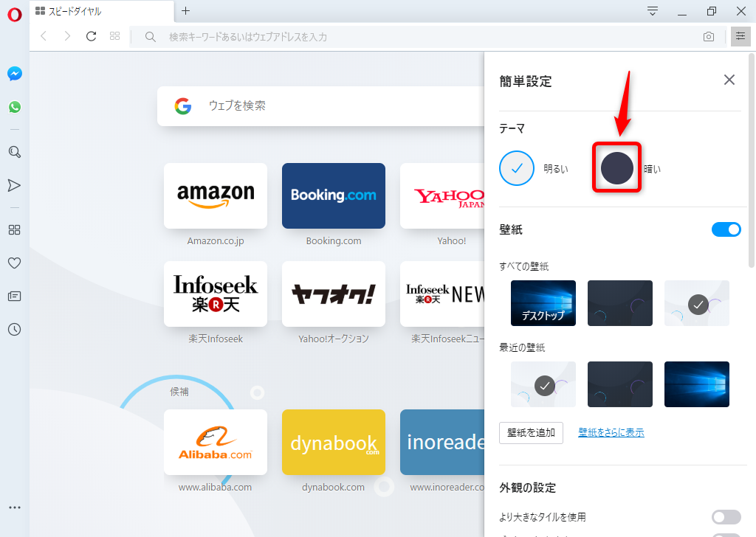Open a new browser tab
This screenshot has width=756, height=537.
coord(185,11)
